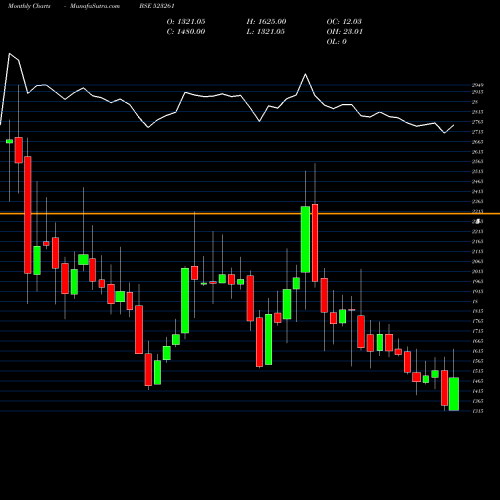Click the orange horizontal price level line
Screen dimensions: 500x500
tap(250, 213)
